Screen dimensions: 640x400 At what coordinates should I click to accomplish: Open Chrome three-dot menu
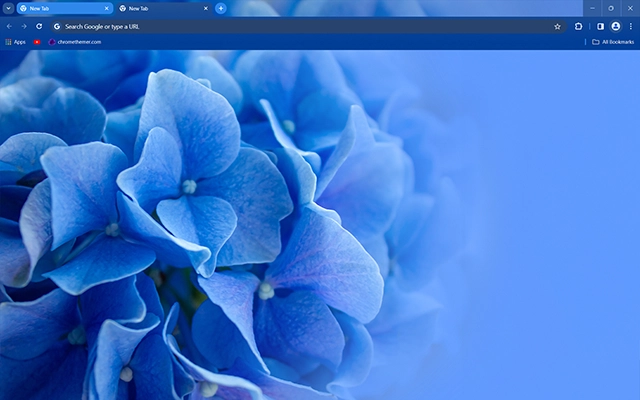631,27
